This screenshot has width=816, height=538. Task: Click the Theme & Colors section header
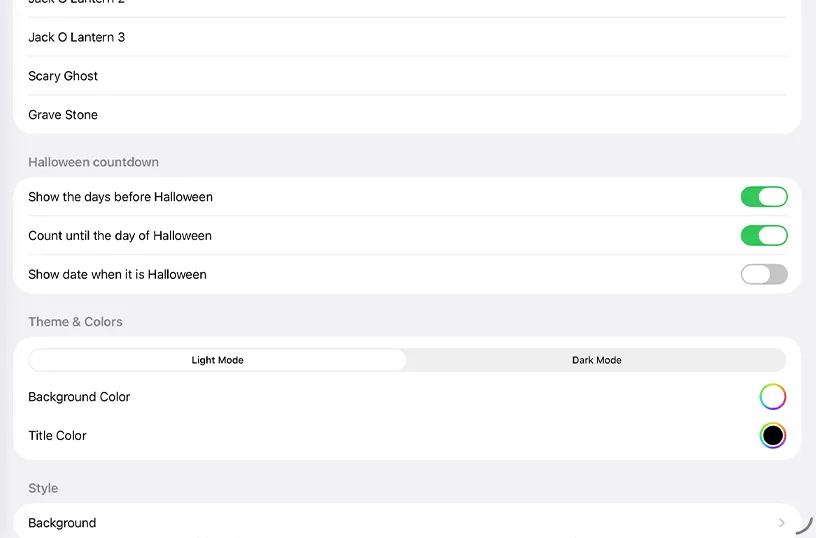[x=75, y=322]
